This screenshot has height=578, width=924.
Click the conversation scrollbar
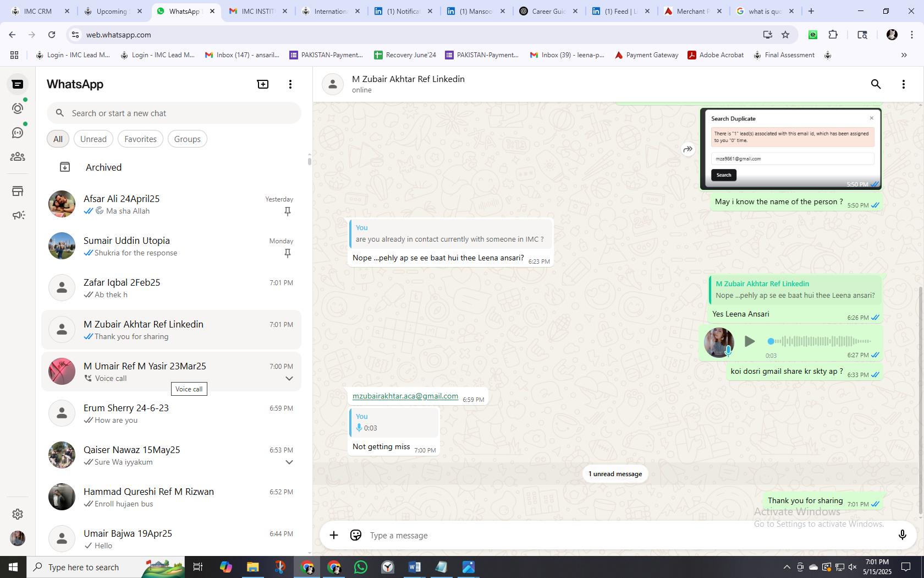pos(921,400)
